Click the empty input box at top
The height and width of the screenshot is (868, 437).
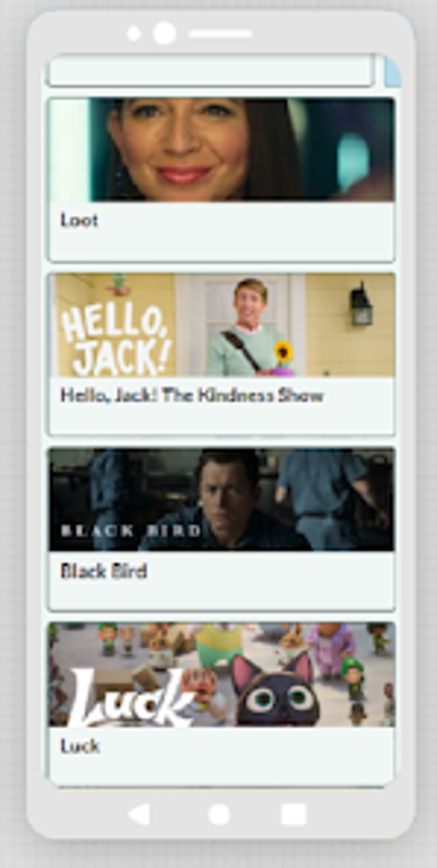(x=210, y=70)
